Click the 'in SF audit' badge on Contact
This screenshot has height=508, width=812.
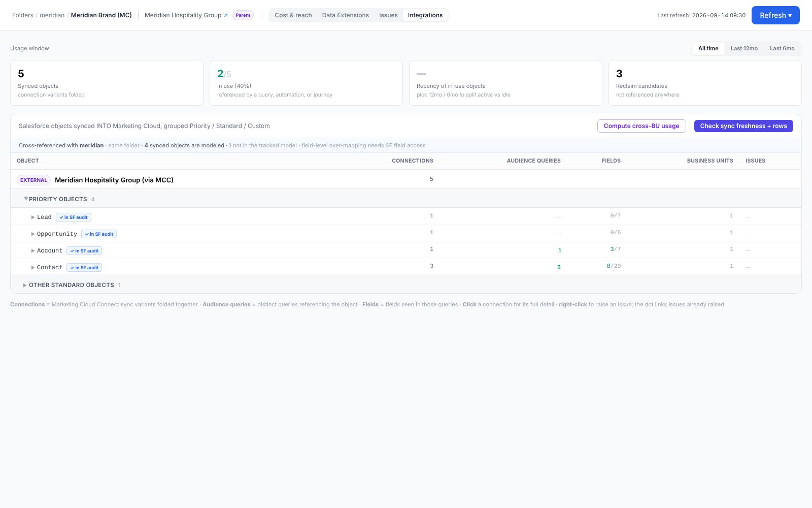point(84,268)
